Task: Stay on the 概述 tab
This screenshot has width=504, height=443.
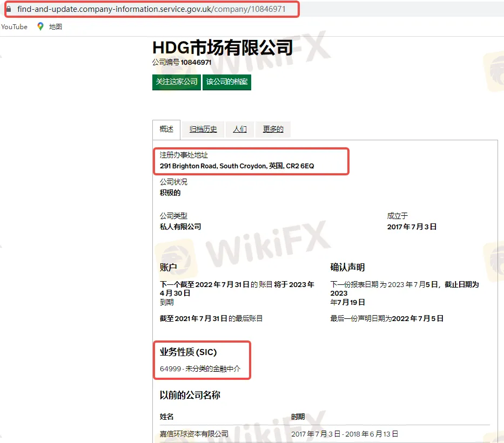Action: click(165, 130)
